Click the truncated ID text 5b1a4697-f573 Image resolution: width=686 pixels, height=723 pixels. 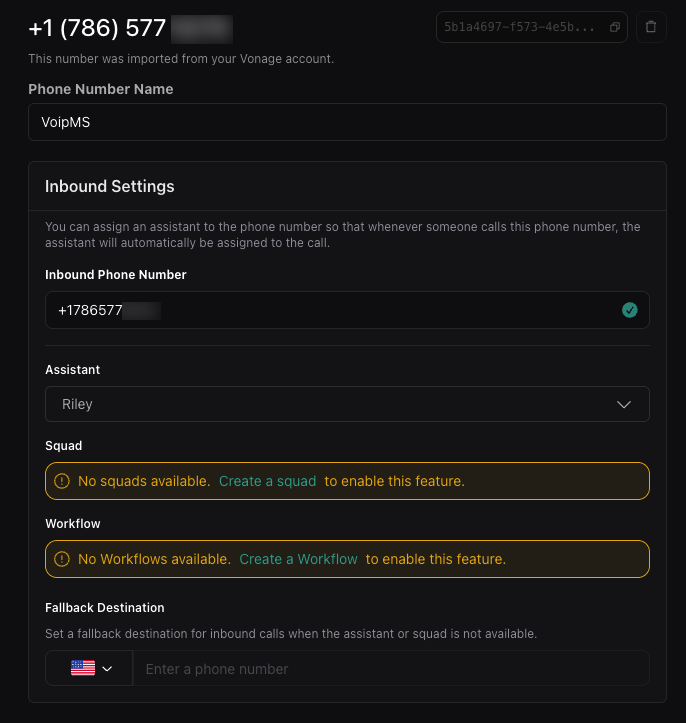(x=522, y=27)
